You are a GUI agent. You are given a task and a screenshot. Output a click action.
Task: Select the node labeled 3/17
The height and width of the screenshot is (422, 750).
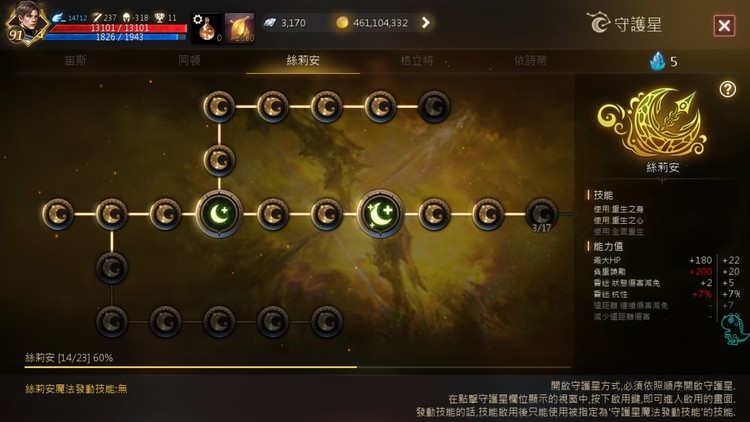click(541, 214)
